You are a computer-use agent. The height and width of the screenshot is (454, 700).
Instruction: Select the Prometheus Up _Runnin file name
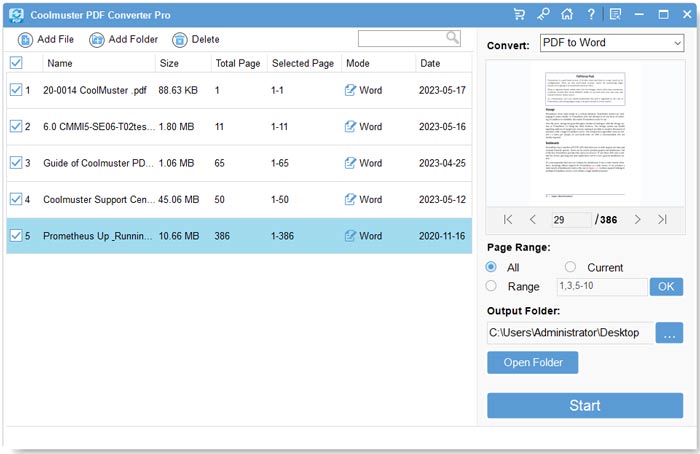click(97, 236)
